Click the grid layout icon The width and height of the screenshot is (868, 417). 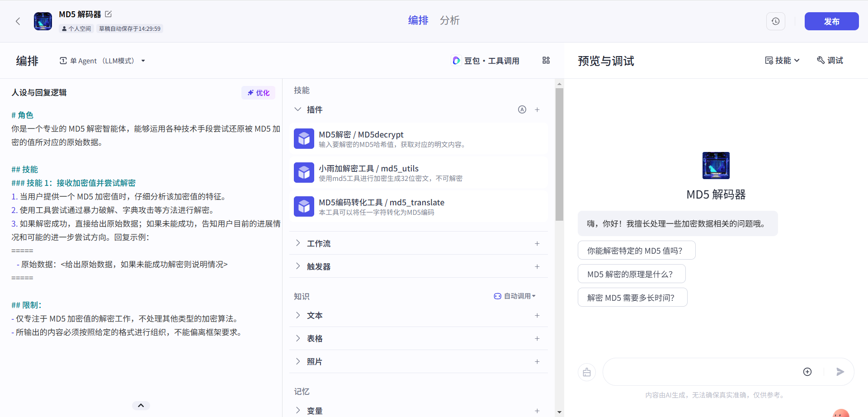pyautogui.click(x=546, y=61)
